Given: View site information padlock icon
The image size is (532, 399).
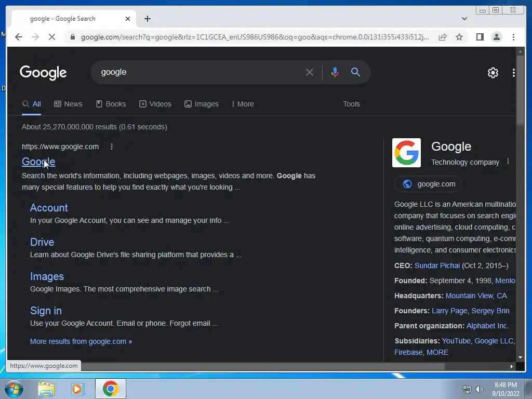Looking at the screenshot, I should click(x=73, y=37).
